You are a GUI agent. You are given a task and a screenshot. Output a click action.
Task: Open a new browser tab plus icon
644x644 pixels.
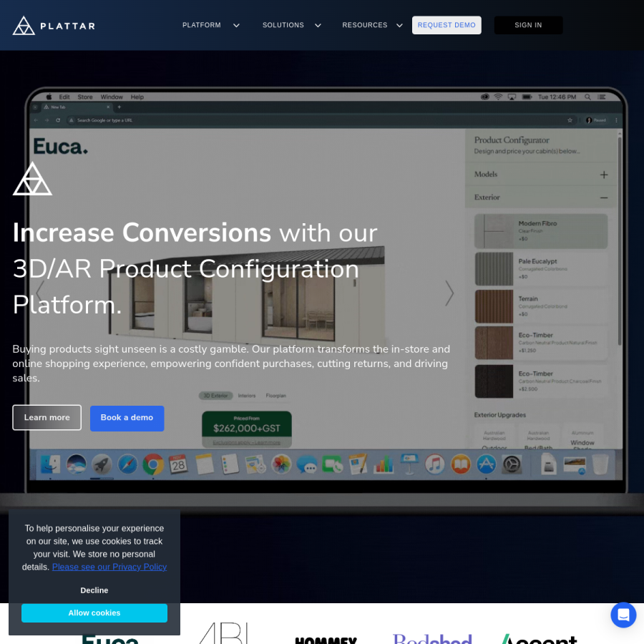point(119,107)
